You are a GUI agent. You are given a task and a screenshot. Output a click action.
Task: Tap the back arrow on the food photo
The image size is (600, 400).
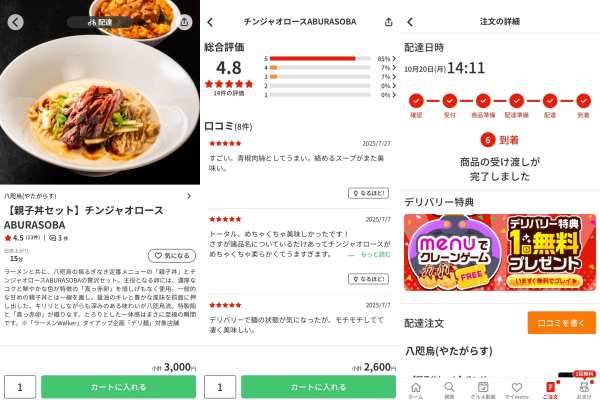coord(16,22)
